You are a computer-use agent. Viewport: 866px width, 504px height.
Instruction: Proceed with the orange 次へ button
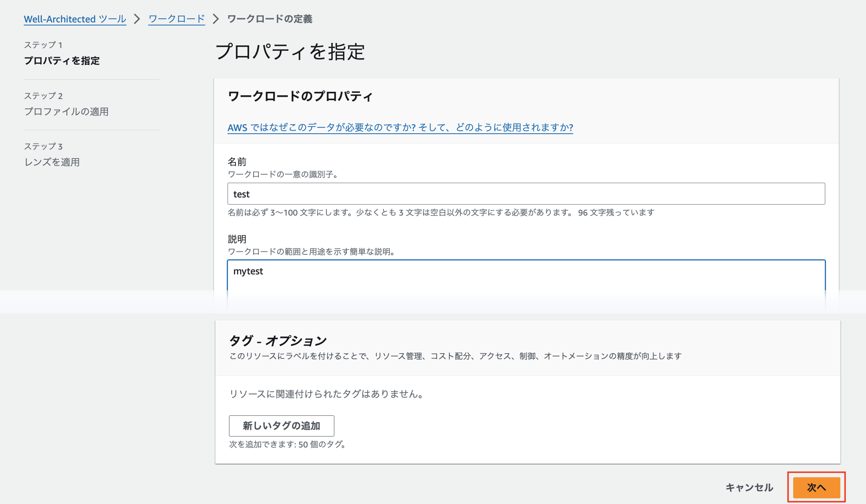(x=816, y=487)
